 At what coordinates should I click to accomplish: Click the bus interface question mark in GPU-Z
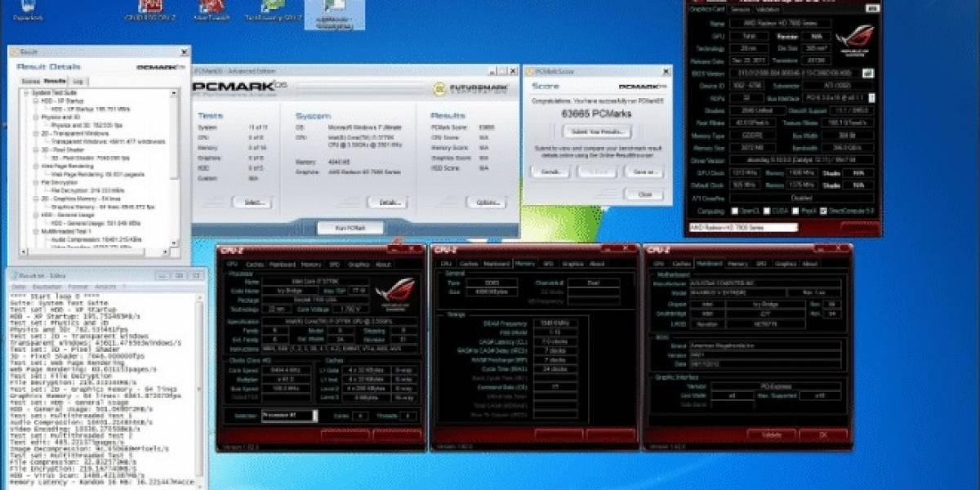(871, 97)
